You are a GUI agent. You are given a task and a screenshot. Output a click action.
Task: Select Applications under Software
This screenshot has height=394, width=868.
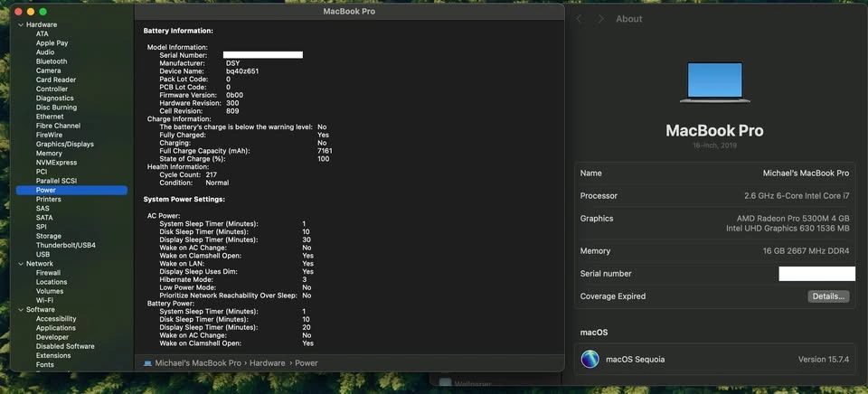(x=56, y=328)
